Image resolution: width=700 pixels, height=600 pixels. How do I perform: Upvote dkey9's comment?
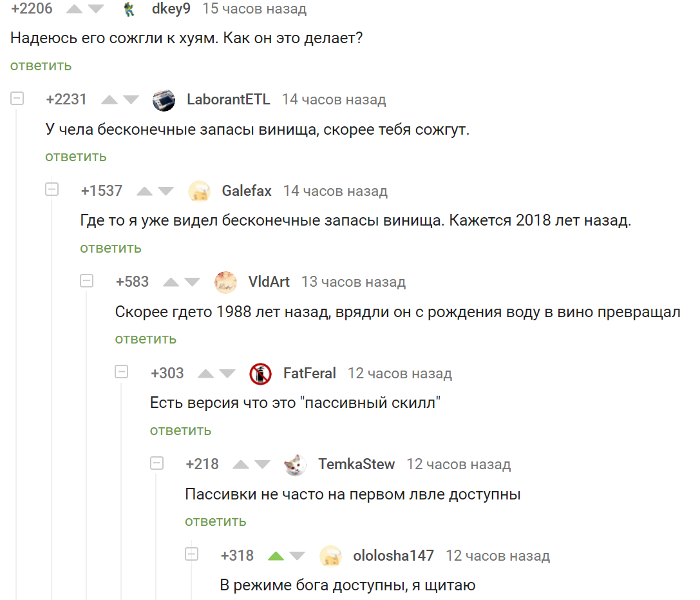[74, 8]
